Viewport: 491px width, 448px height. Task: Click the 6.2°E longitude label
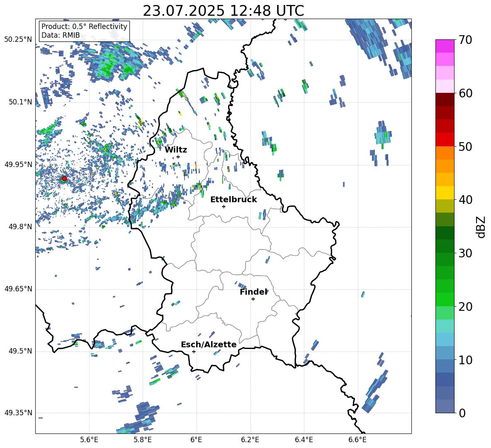tap(250, 440)
